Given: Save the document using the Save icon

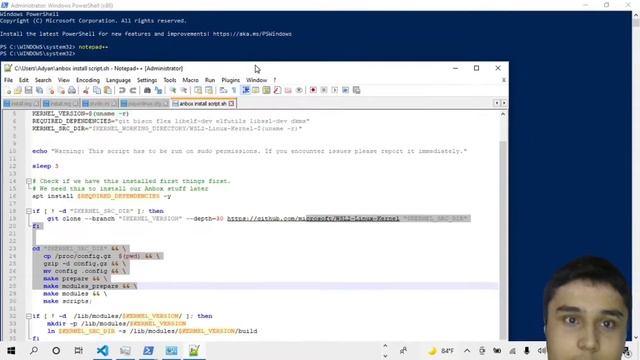Looking at the screenshot, I should tap(28, 90).
